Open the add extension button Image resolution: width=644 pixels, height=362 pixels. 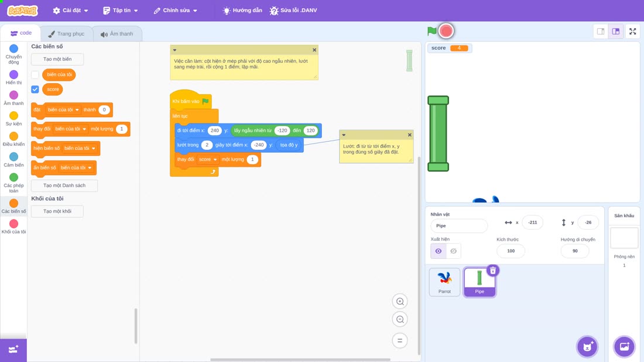pos(13,350)
